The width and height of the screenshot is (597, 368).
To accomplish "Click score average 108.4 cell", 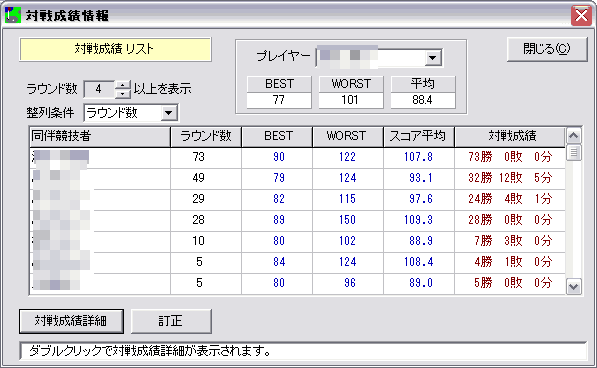I will [x=418, y=262].
